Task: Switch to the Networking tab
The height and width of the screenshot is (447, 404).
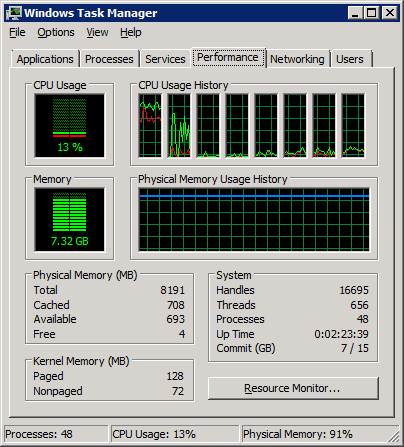Action: pyautogui.click(x=297, y=59)
